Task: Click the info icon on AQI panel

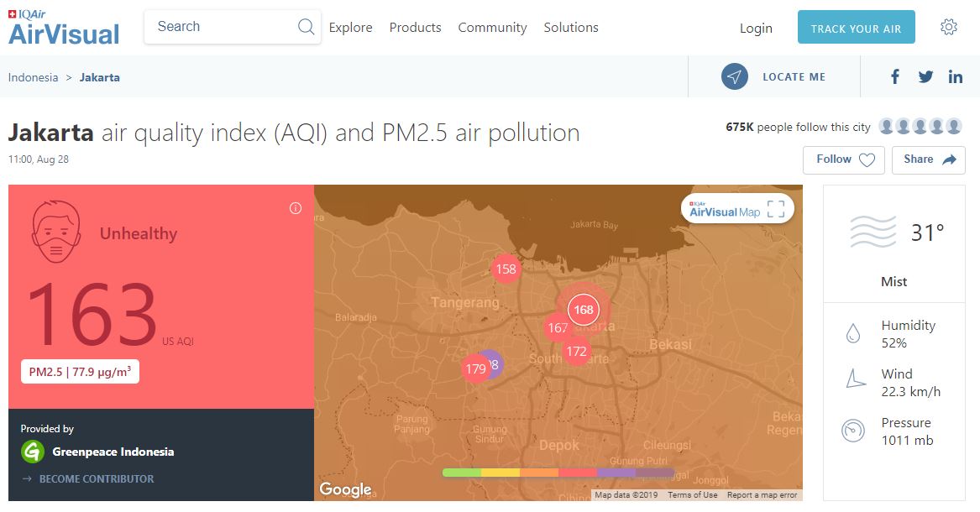Action: [296, 208]
